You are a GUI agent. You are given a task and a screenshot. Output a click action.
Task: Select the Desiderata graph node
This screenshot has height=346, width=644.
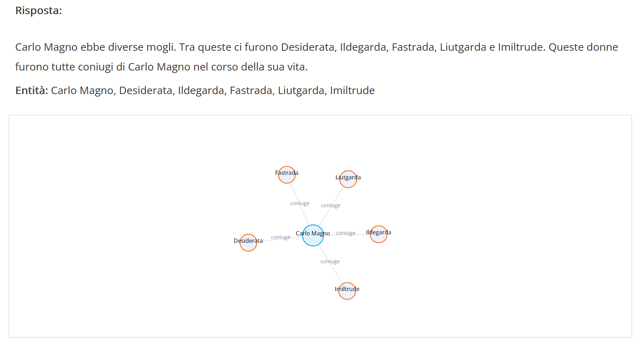[248, 243]
